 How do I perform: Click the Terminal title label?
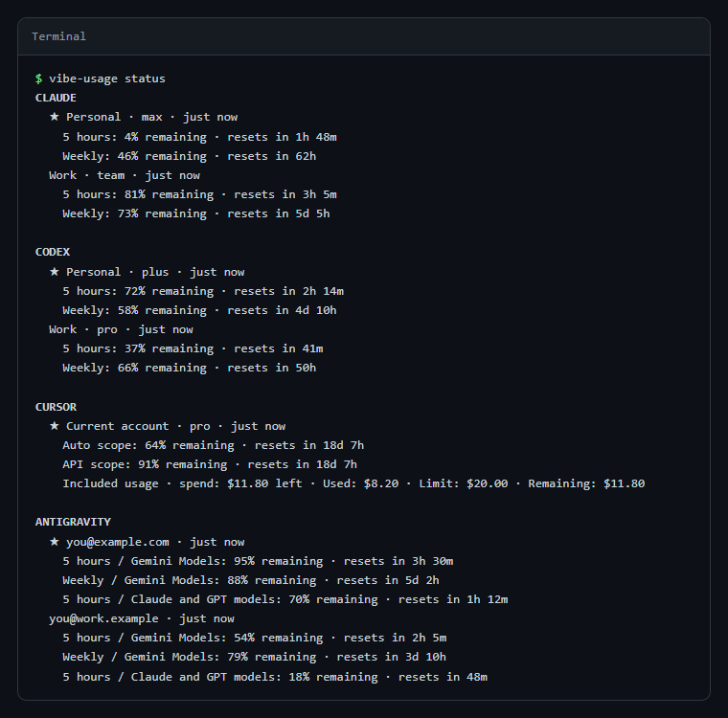click(x=58, y=36)
